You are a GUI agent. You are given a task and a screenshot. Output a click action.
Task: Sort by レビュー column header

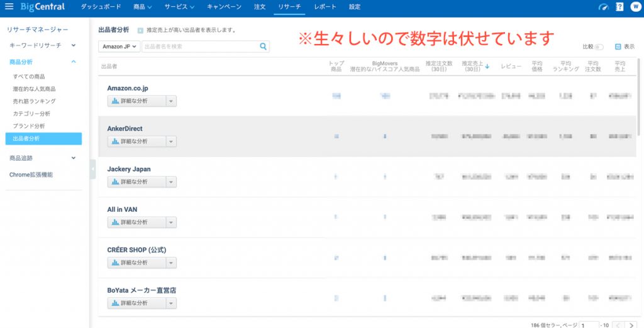pyautogui.click(x=511, y=66)
